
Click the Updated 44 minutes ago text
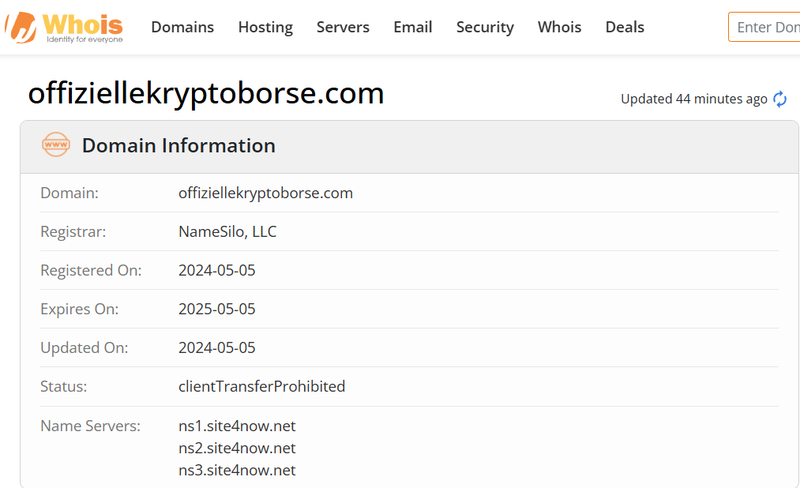(x=694, y=99)
